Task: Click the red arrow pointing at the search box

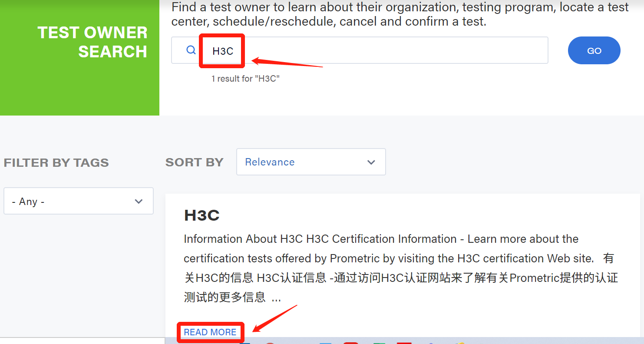Action: (x=287, y=63)
